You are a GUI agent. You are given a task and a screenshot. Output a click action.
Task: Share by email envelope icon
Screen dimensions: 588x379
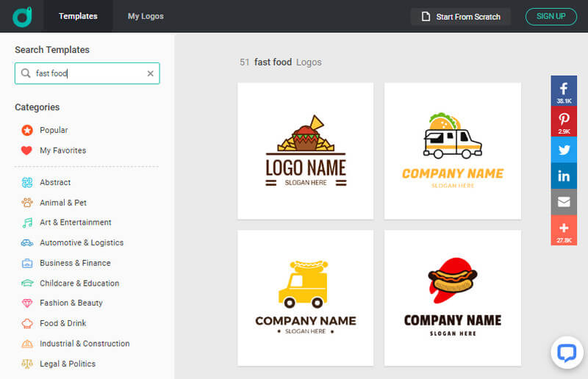click(564, 202)
